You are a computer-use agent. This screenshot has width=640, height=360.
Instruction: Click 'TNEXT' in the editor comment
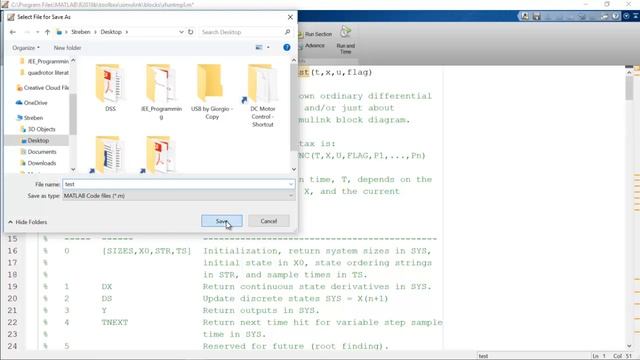coord(115,322)
